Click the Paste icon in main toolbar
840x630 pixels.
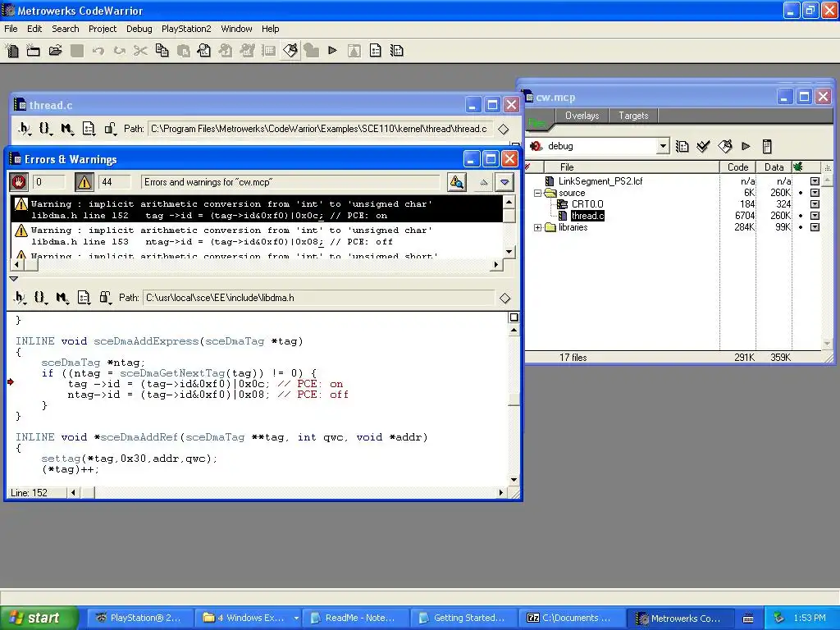click(183, 51)
